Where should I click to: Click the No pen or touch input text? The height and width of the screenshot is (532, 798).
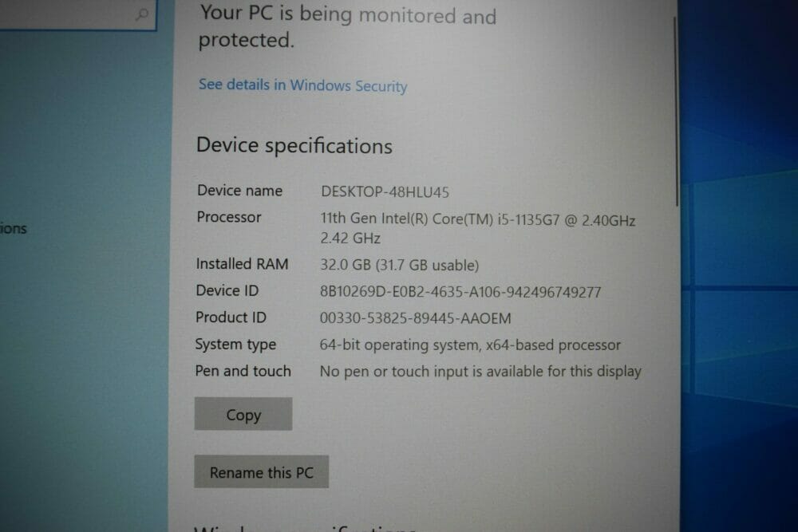click(x=480, y=371)
